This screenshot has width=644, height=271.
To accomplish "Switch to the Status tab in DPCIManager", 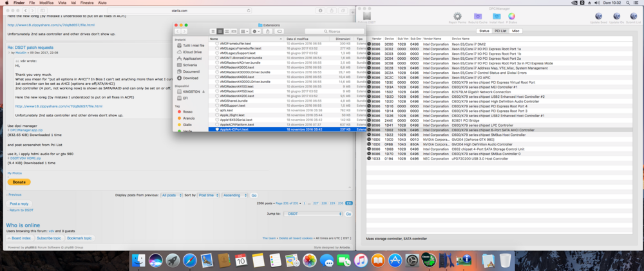I will [484, 31].
